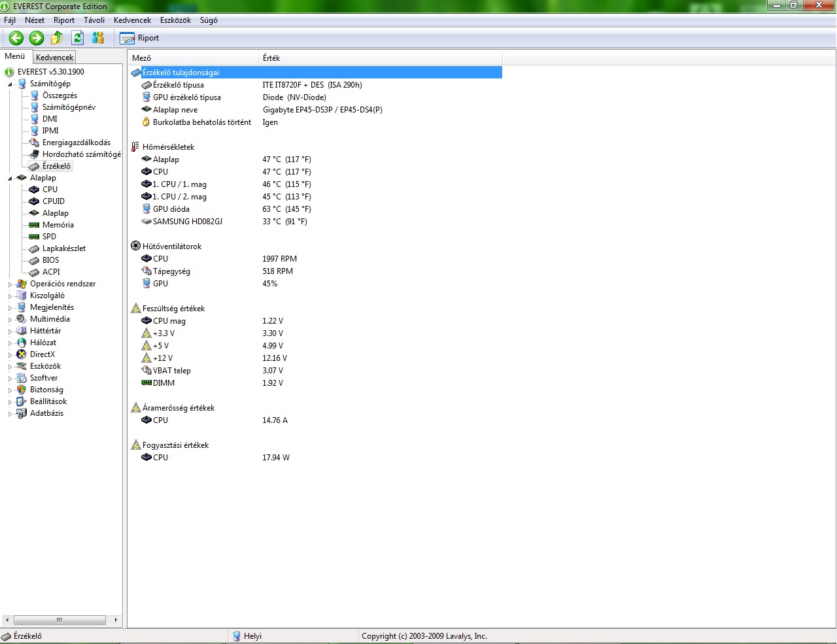Click the Hálózat globe icon

point(22,343)
